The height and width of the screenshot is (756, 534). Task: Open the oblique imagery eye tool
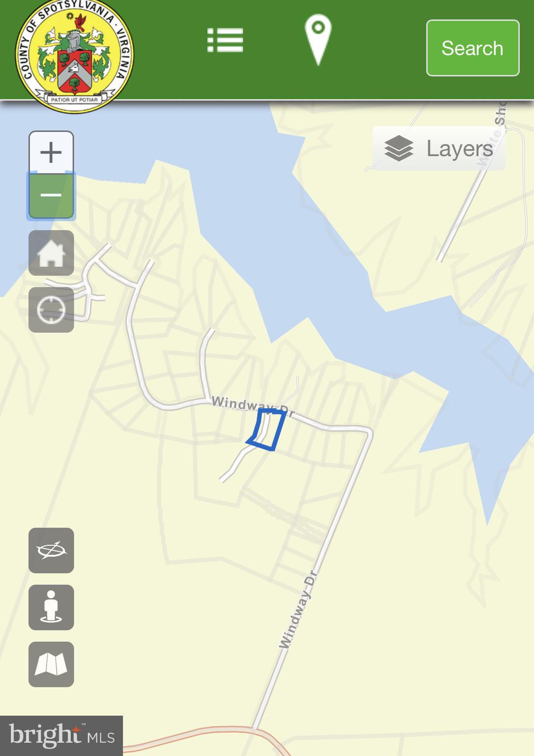(x=51, y=550)
